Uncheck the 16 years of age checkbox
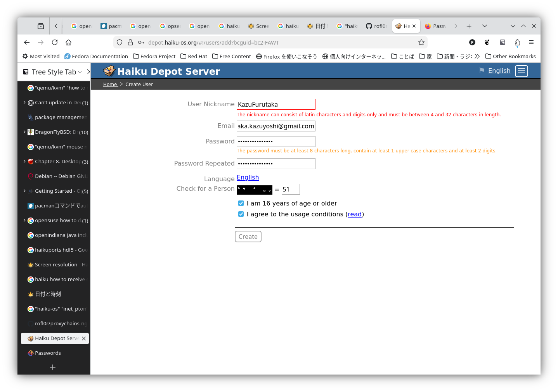 click(x=241, y=203)
